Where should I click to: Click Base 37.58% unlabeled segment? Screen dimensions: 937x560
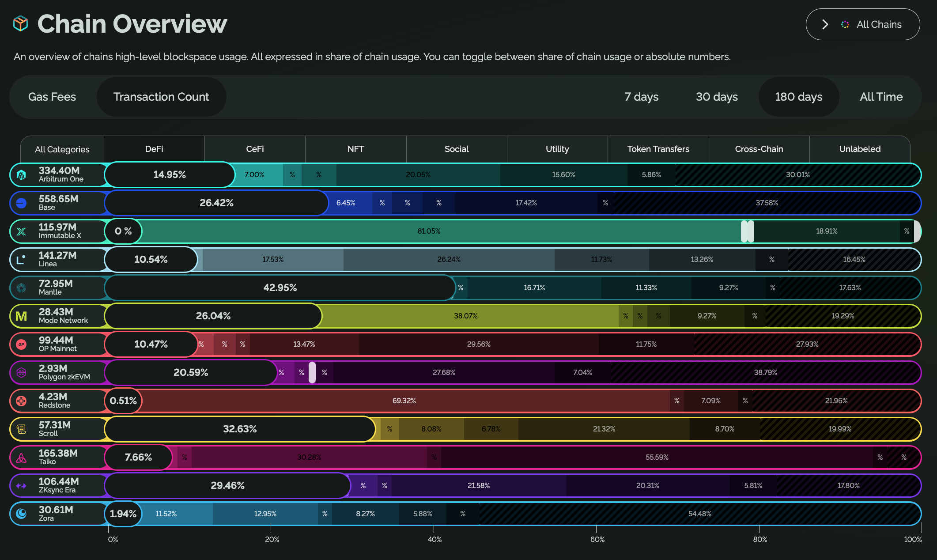pos(767,203)
